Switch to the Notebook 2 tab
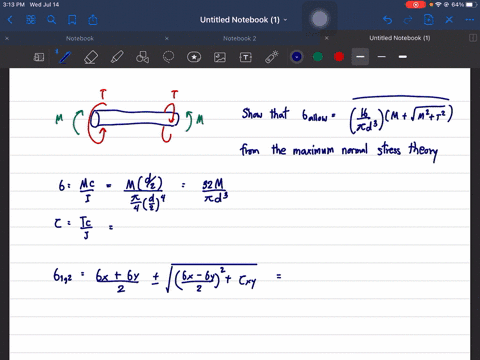 click(240, 38)
